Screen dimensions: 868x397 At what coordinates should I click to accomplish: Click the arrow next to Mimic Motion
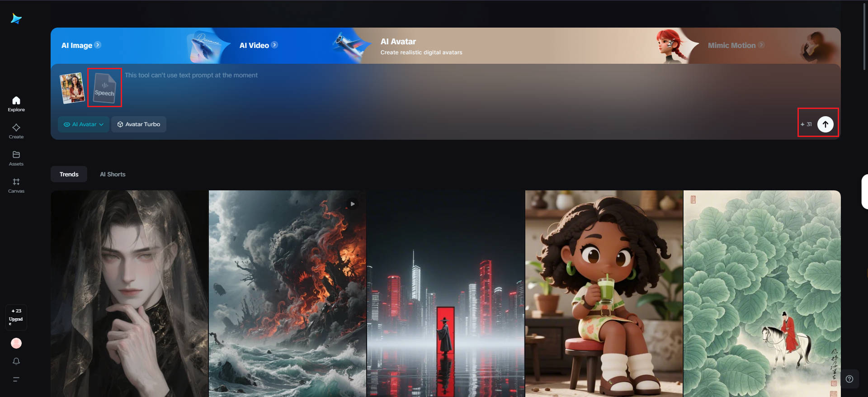coord(761,45)
